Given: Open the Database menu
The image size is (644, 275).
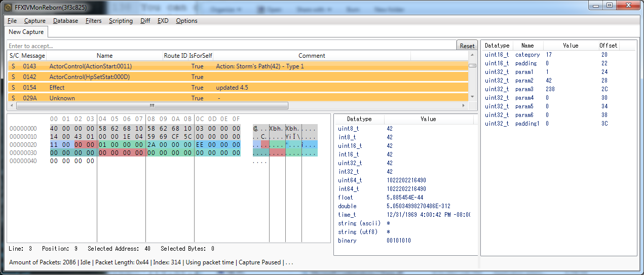Looking at the screenshot, I should pyautogui.click(x=66, y=21).
